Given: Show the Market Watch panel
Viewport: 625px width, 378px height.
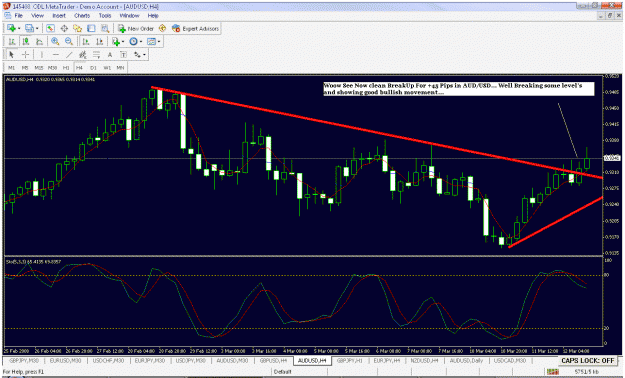Looking at the screenshot, I should click(50, 28).
